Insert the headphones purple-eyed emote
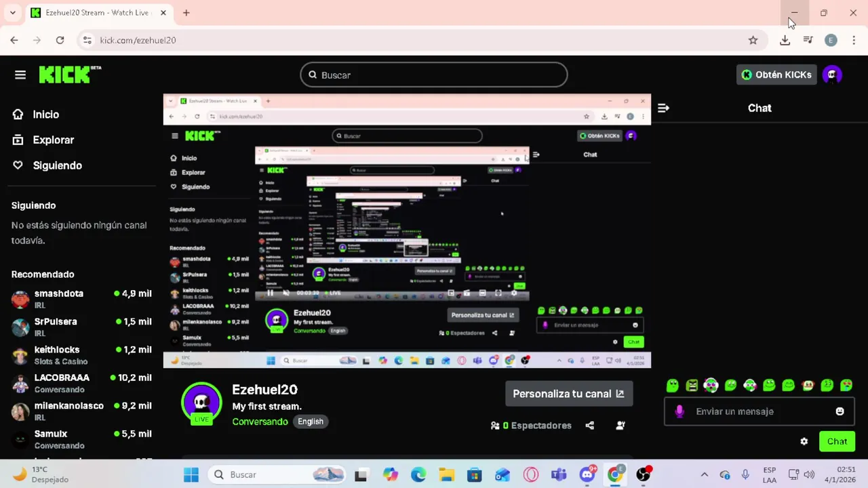The height and width of the screenshot is (488, 868). tap(711, 386)
